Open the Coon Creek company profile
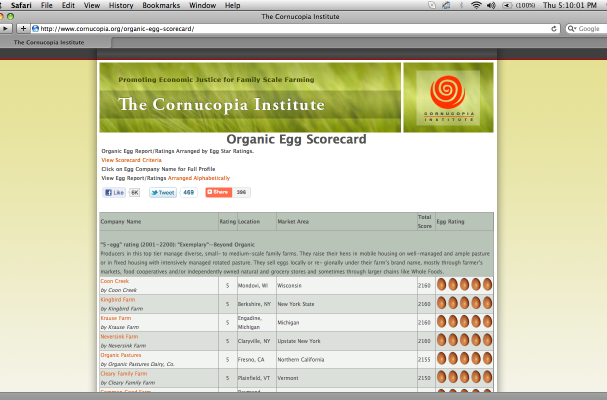This screenshot has width=607, height=400. tap(115, 281)
